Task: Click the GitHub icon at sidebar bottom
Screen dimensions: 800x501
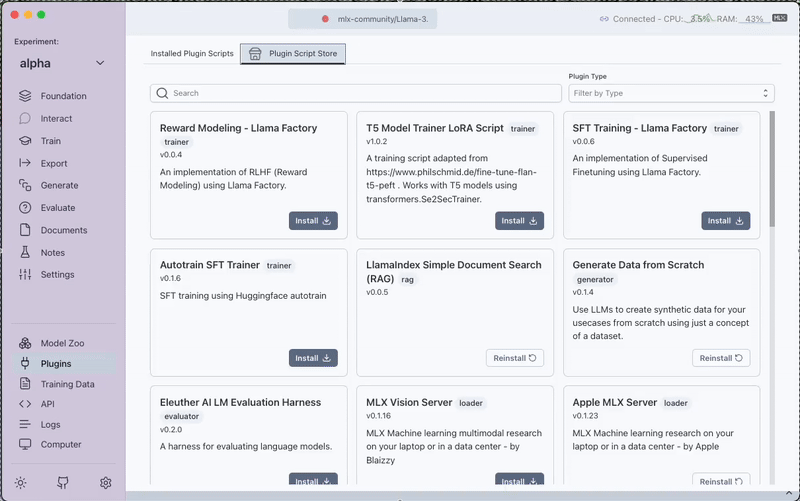Action: (x=63, y=483)
